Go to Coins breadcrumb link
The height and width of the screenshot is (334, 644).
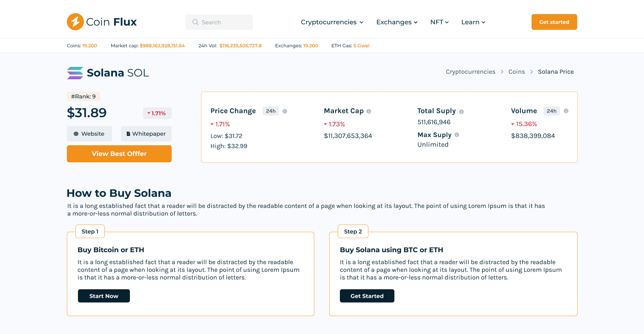(x=517, y=72)
